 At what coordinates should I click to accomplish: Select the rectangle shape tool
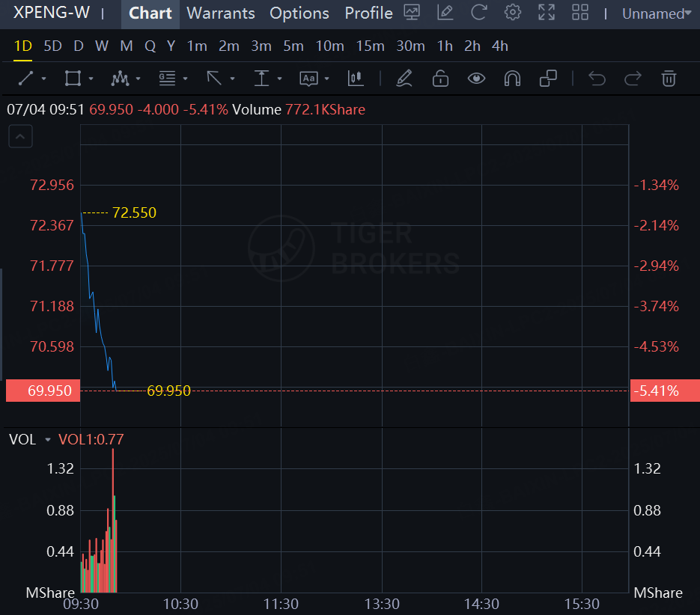click(x=73, y=79)
